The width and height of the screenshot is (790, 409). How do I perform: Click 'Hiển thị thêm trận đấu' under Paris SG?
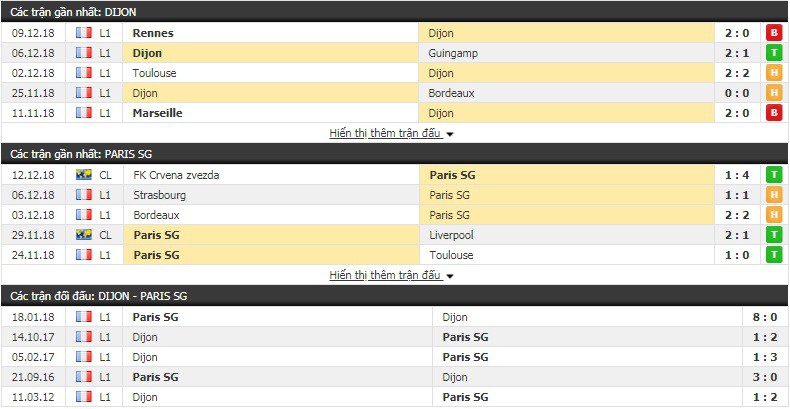(x=386, y=275)
